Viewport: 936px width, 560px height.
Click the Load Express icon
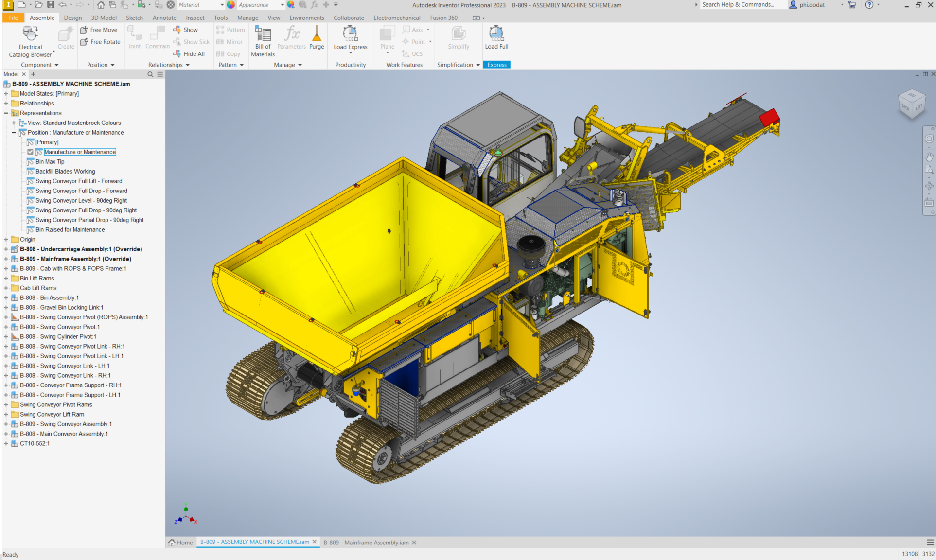tap(350, 33)
